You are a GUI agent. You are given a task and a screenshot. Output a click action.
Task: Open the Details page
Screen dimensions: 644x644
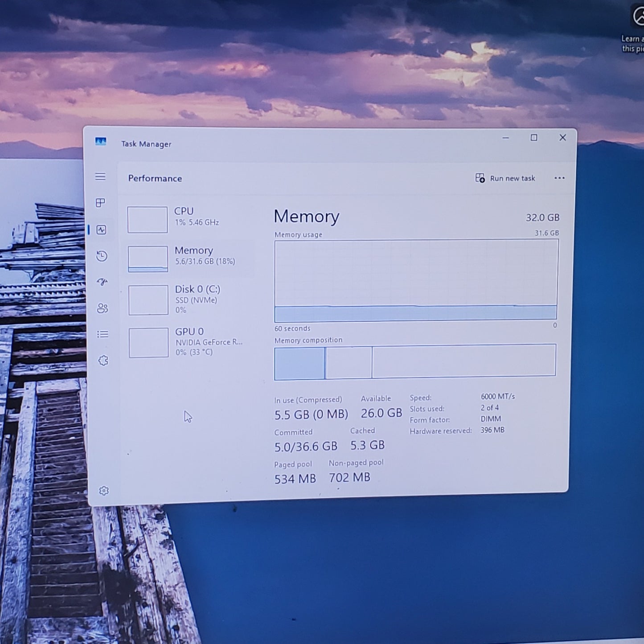(102, 335)
